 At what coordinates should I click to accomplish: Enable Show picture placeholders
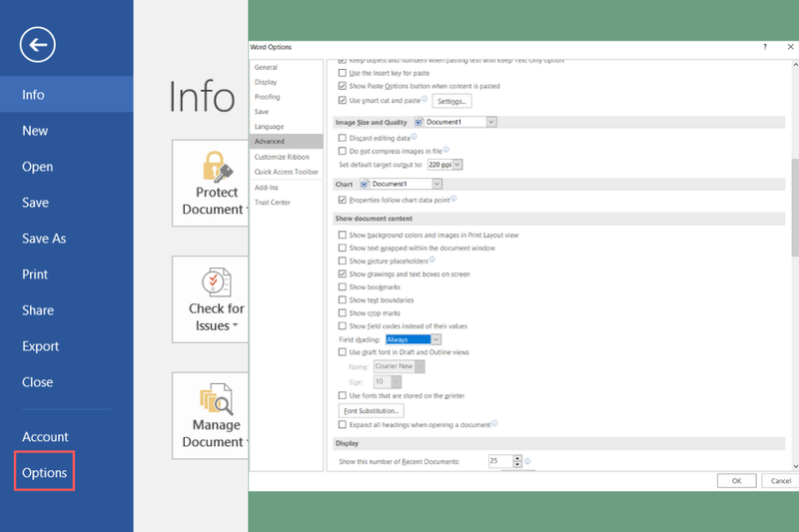343,262
